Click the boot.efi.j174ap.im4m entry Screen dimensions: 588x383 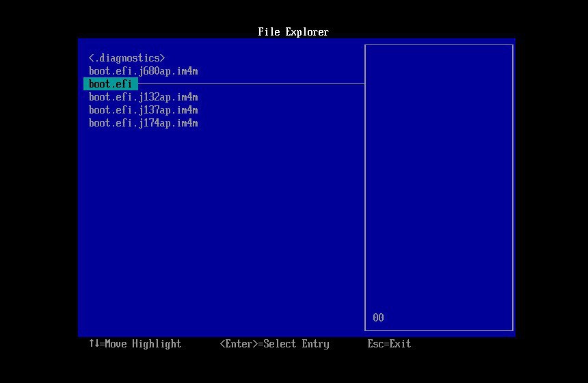coord(144,123)
